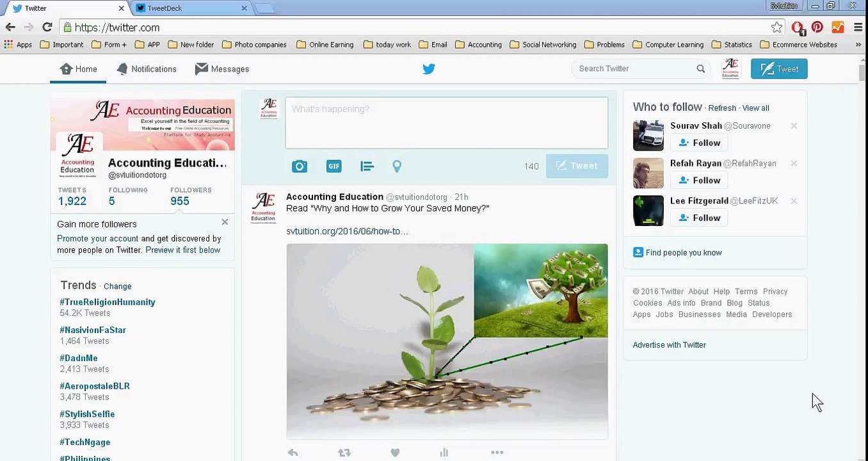Dismiss Sourav Shah follow suggestion
This screenshot has width=868, height=461.
(x=794, y=126)
